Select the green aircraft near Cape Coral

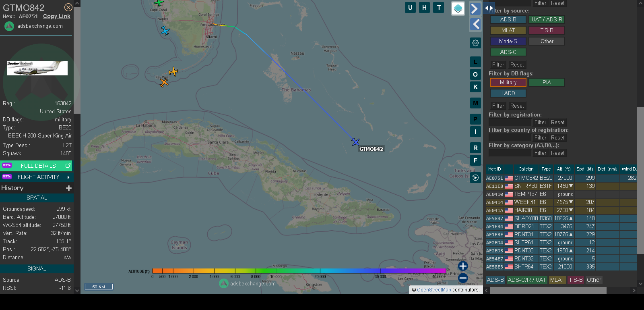click(x=159, y=3)
